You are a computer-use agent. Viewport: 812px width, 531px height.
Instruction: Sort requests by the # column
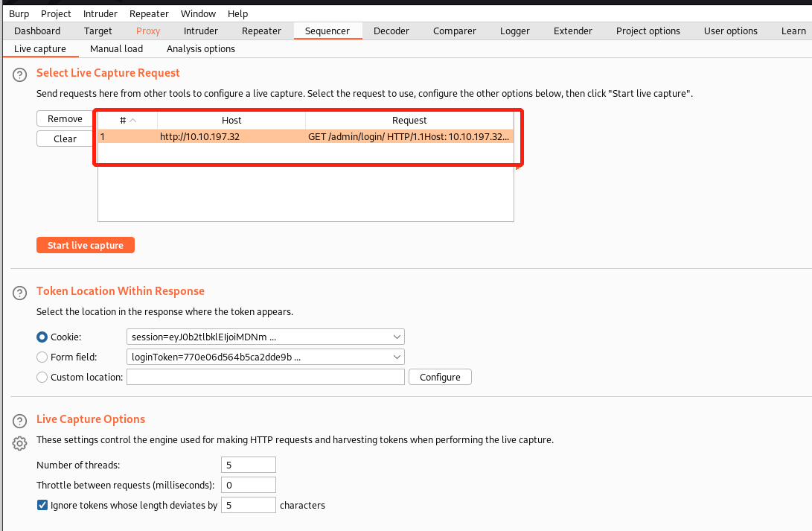click(127, 120)
